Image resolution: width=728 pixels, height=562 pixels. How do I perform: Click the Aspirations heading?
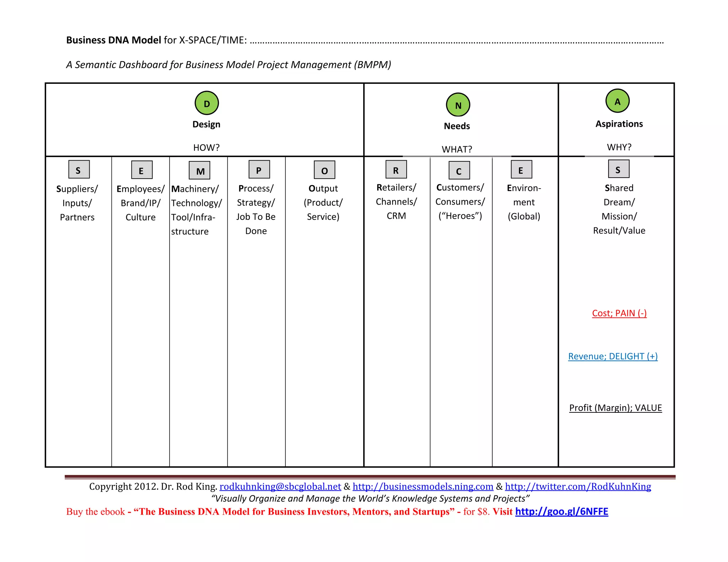[x=619, y=124]
